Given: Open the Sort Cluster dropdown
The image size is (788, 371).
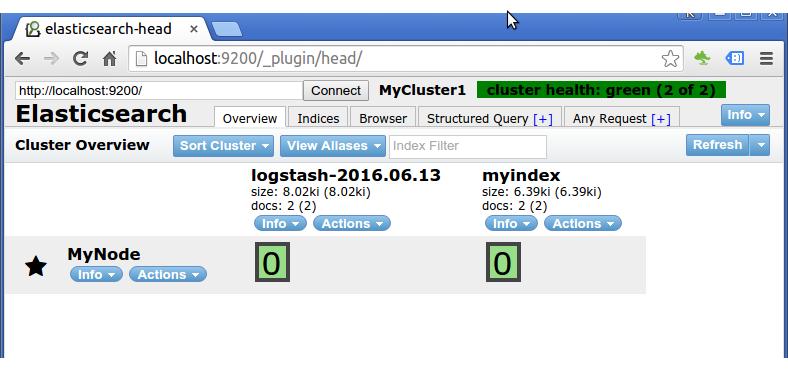Looking at the screenshot, I should 224,146.
